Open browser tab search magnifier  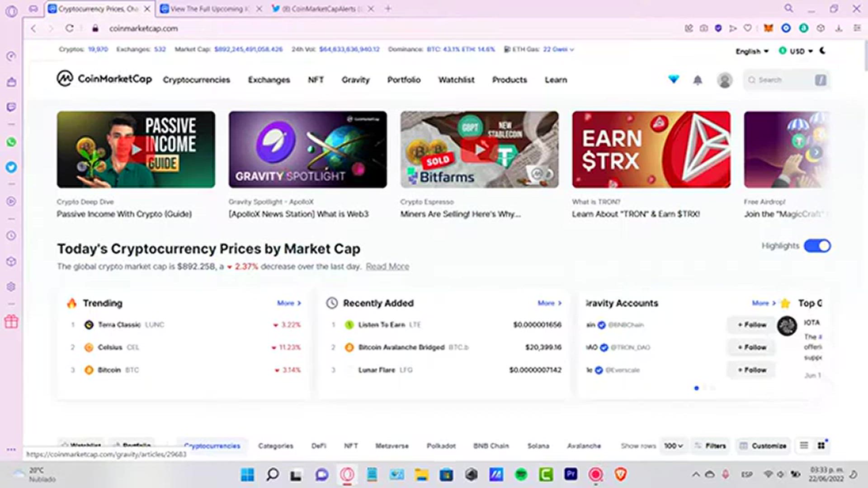pos(789,9)
